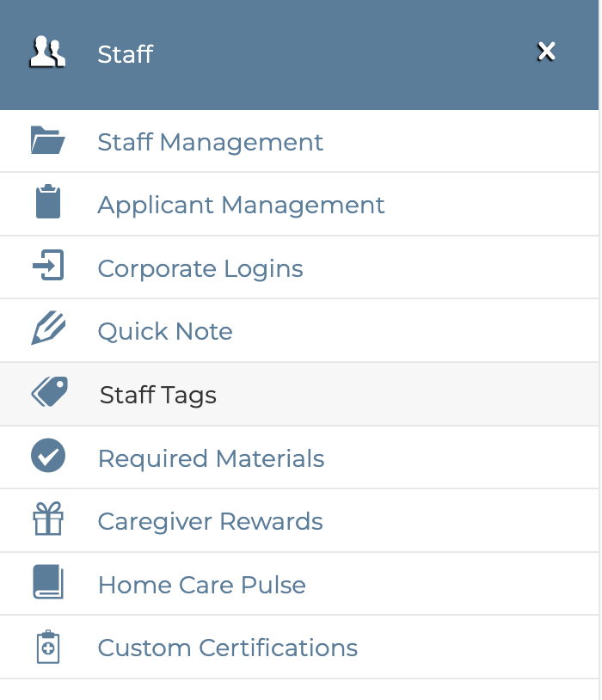Click the checkmark circle icon for Required Materials
Viewport: 602px width, 700px height.
pyautogui.click(x=48, y=457)
